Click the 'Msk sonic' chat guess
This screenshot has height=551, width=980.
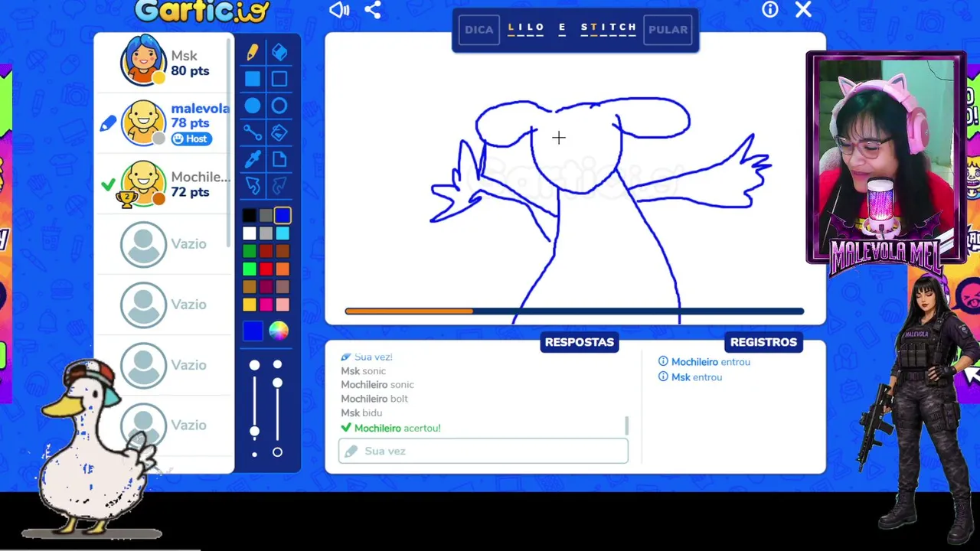[364, 371]
